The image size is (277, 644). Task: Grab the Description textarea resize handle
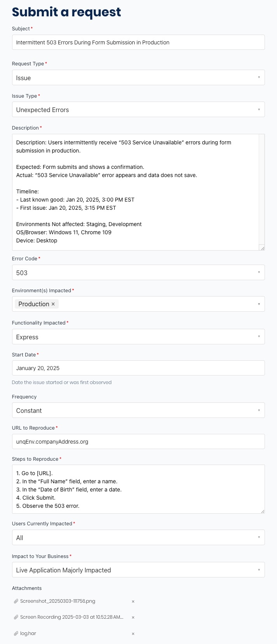[263, 248]
